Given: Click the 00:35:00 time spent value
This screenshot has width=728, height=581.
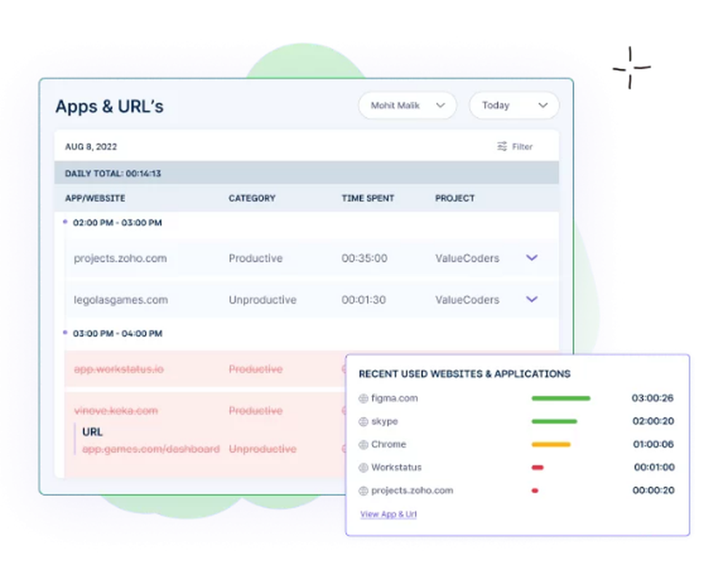Looking at the screenshot, I should pyautogui.click(x=365, y=258).
